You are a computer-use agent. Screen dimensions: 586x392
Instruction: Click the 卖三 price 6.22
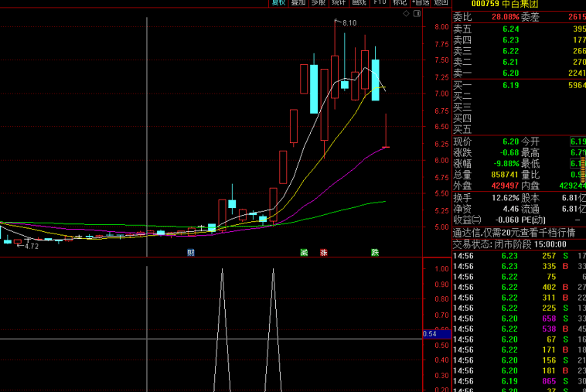point(510,51)
